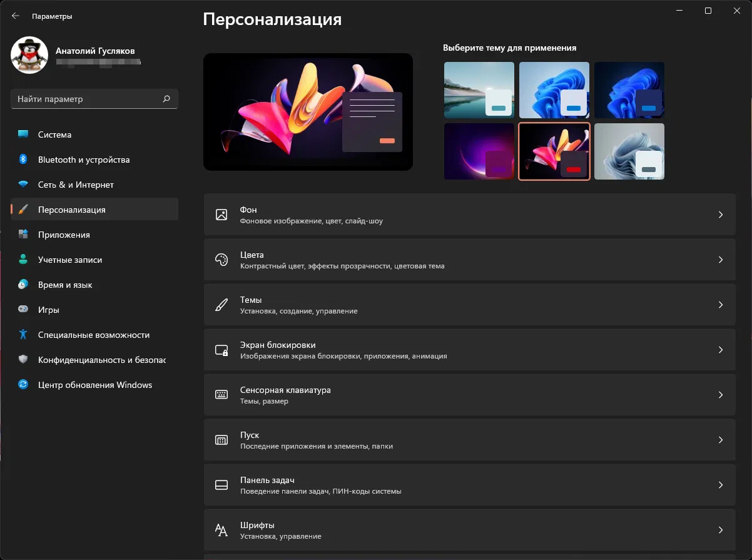This screenshot has height=560, width=752.
Task: Click the Bluetooth и устройства icon
Action: 23,160
